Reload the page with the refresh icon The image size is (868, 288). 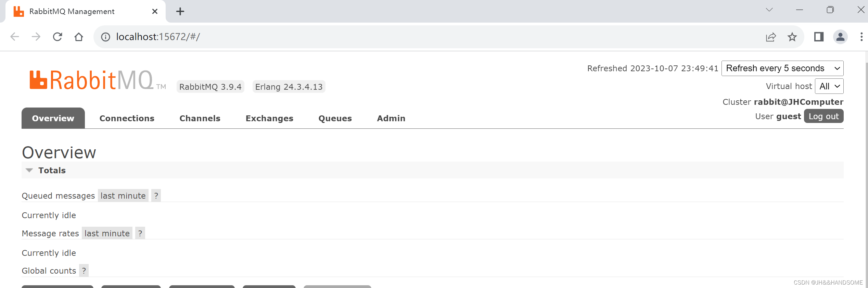(58, 37)
